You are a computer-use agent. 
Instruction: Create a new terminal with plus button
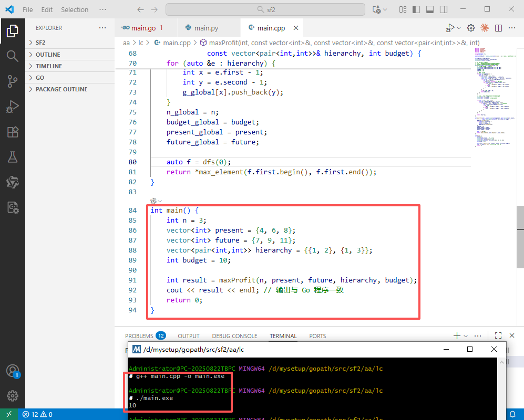(x=457, y=336)
